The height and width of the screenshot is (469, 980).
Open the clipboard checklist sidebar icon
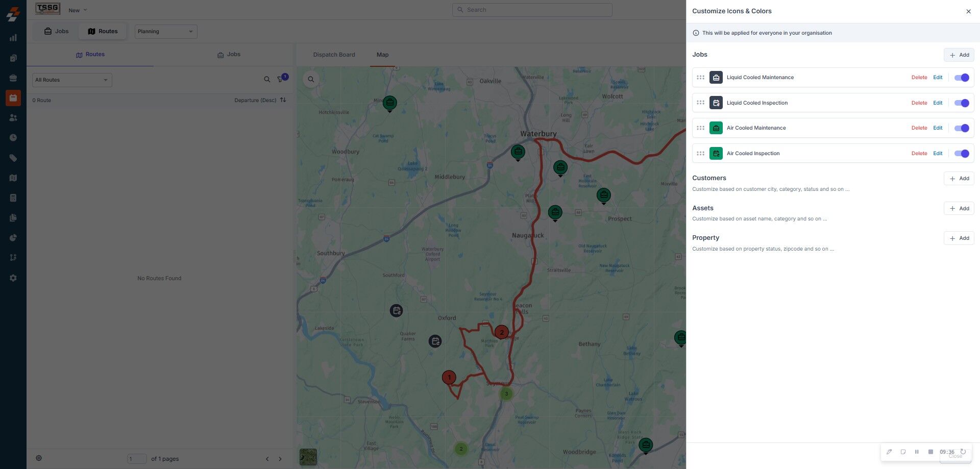(13, 58)
